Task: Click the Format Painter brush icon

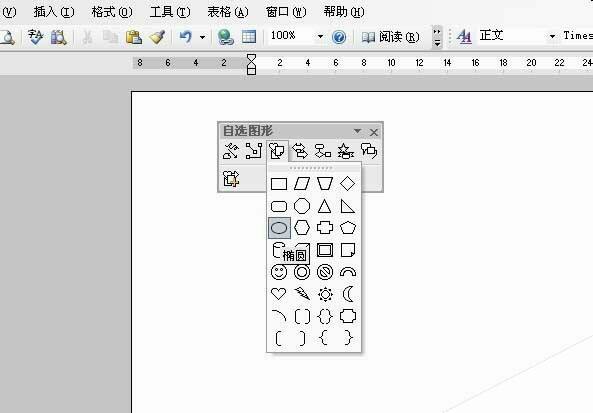Action: click(x=157, y=37)
